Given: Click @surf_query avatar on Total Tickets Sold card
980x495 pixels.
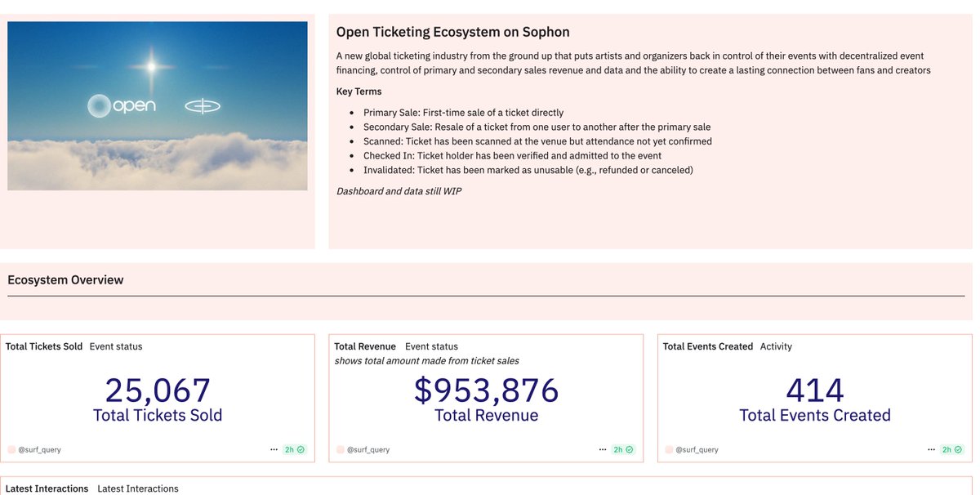Looking at the screenshot, I should pyautogui.click(x=11, y=449).
